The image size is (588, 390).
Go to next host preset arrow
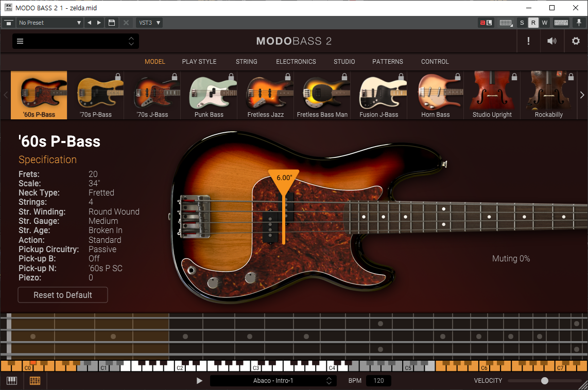(99, 23)
